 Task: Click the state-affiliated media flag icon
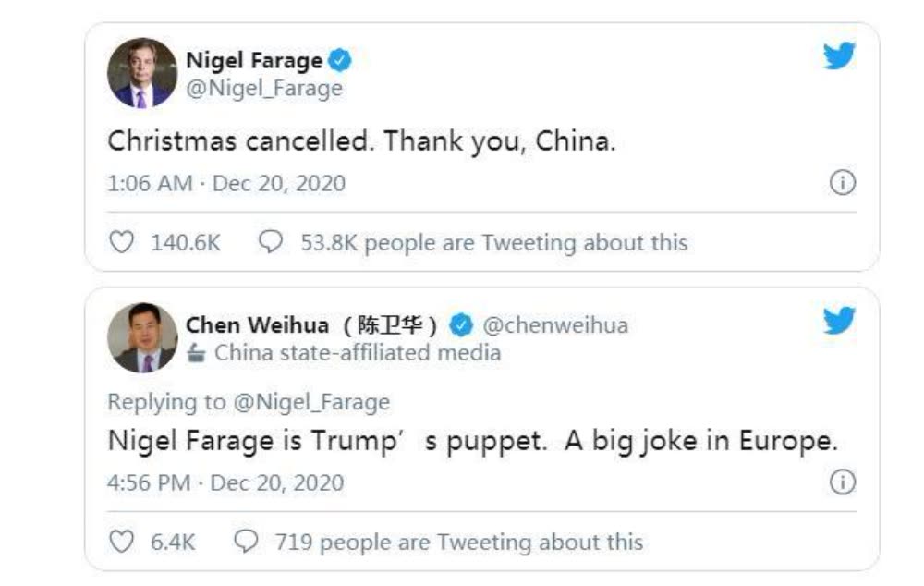[x=196, y=353]
